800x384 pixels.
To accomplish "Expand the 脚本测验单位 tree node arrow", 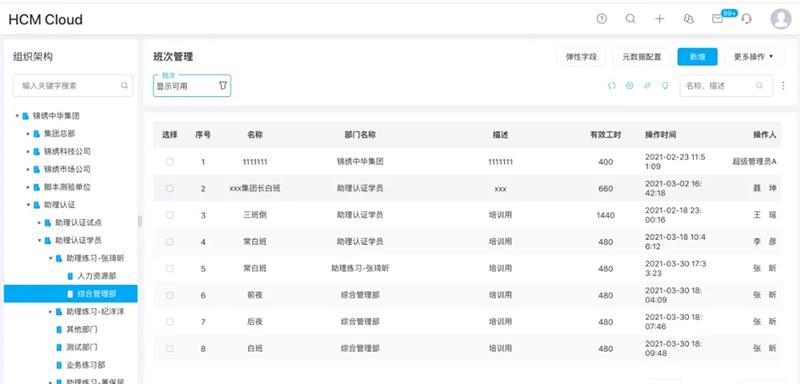I will coord(28,187).
